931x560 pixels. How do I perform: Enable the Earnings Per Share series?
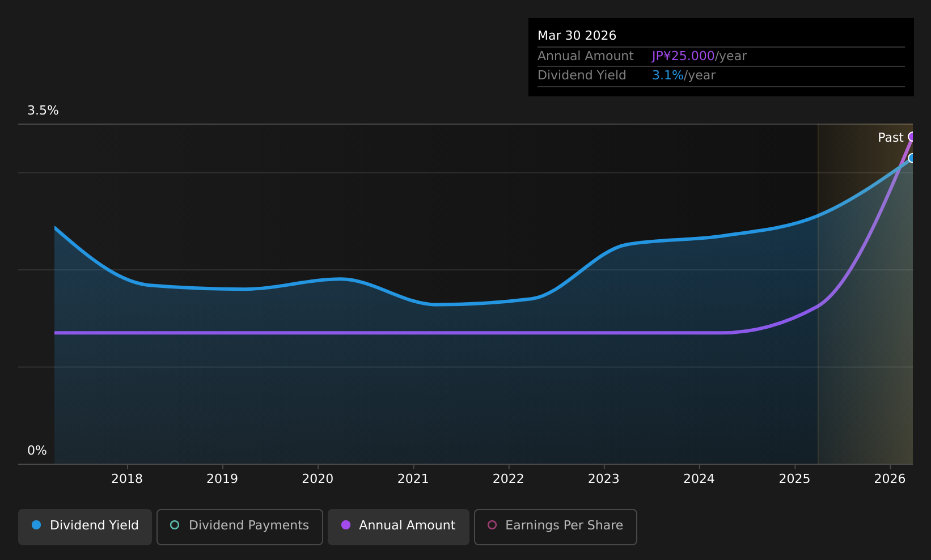coord(556,527)
